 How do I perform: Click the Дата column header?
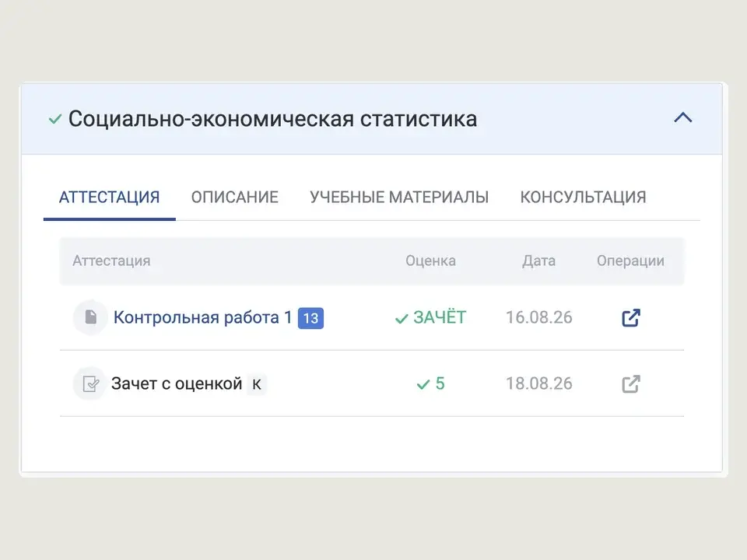pos(538,261)
